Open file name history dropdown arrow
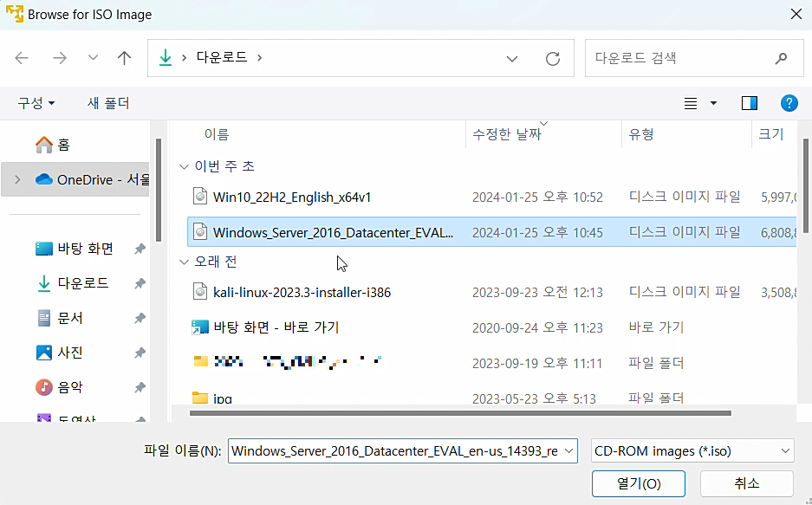 (x=569, y=451)
